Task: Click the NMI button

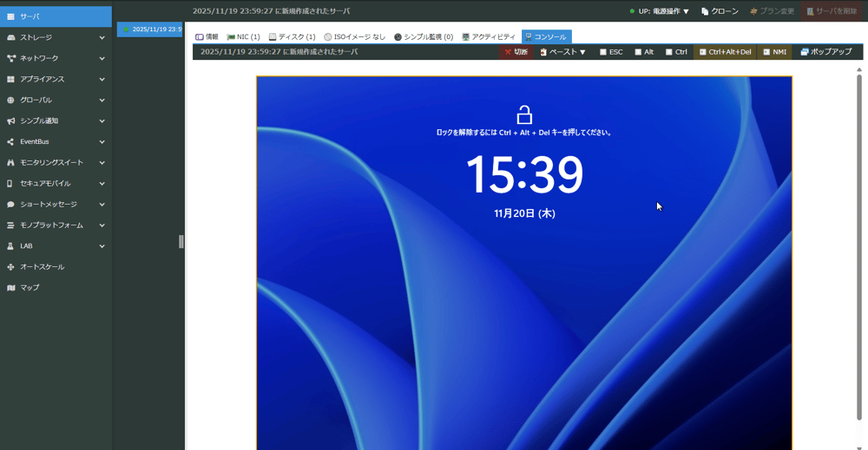Action: 774,52
